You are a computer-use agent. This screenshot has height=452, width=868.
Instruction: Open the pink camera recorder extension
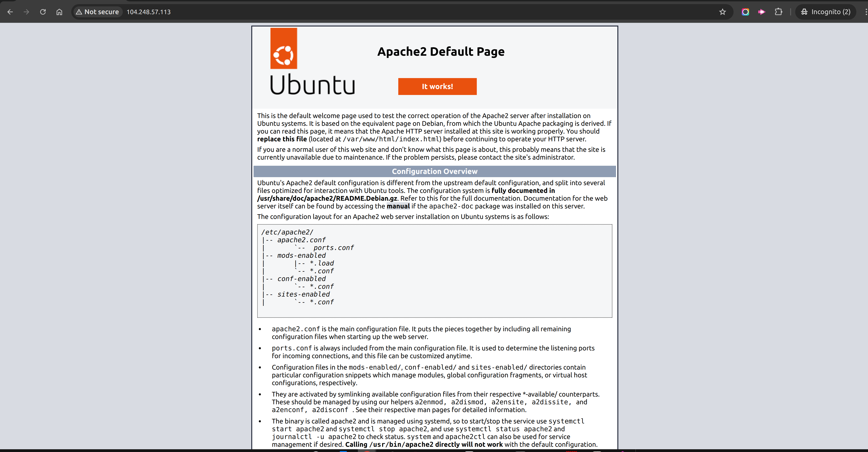pos(761,12)
